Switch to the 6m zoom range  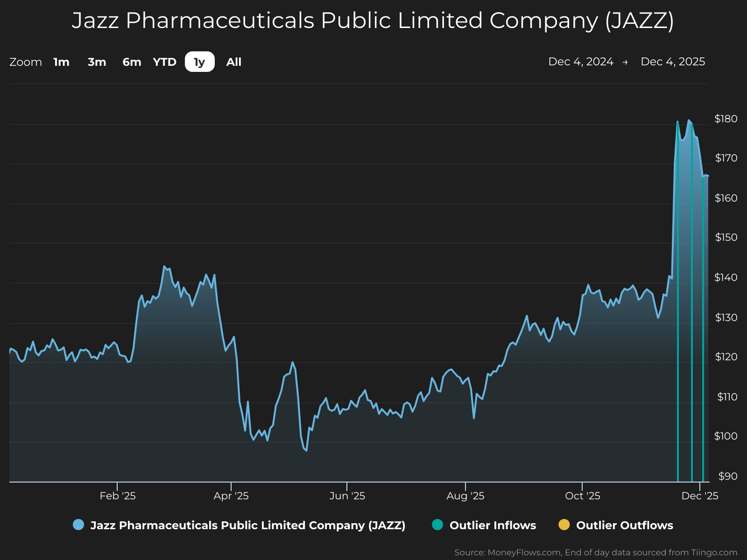(132, 62)
